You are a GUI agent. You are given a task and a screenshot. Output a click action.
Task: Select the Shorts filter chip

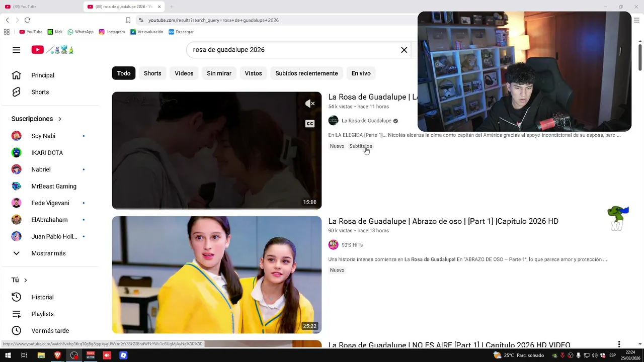[x=152, y=73]
